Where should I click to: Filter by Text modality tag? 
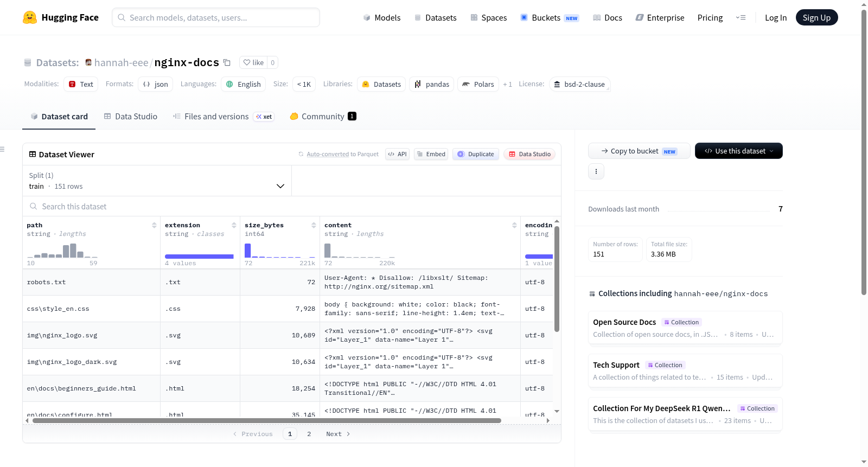tap(81, 84)
